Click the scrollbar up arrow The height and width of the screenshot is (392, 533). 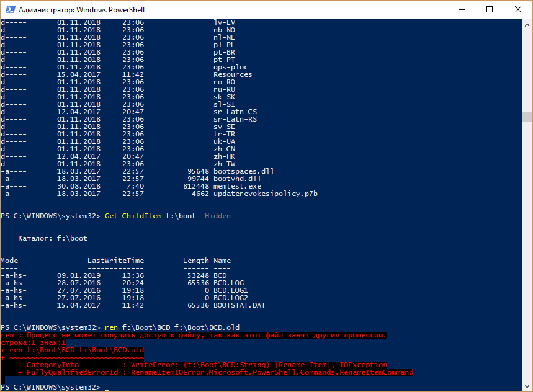point(527,25)
